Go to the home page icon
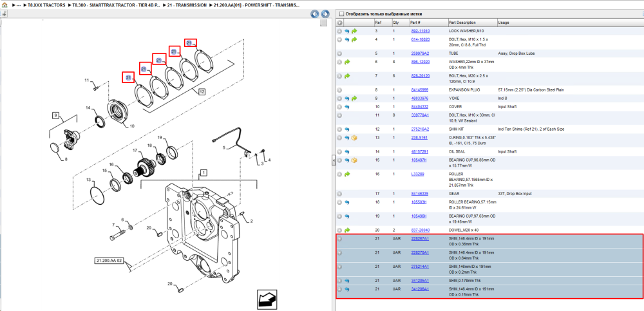The width and height of the screenshot is (644, 311). [5, 6]
